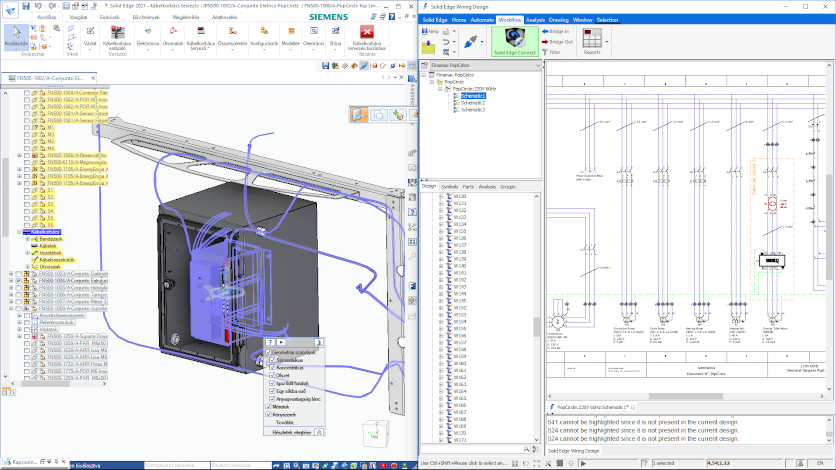Select the Kiválasztás arrow tool
Viewport: 836px width, 470px height.
[16, 37]
